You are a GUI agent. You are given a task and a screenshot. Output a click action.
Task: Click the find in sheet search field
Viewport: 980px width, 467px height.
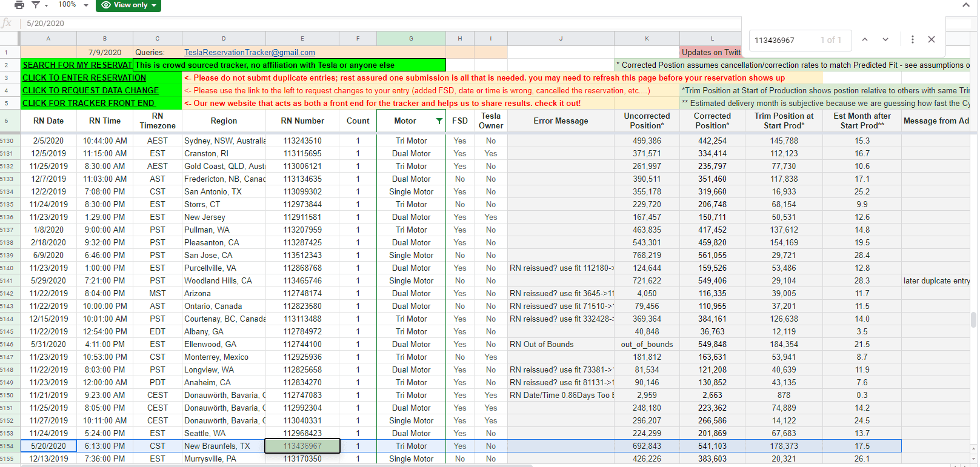[785, 41]
